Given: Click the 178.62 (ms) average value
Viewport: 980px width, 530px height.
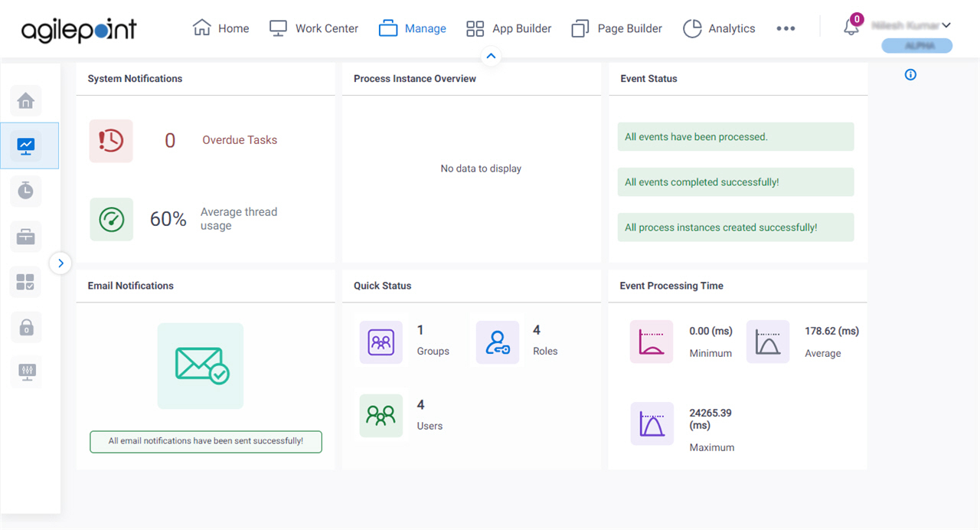Looking at the screenshot, I should (x=831, y=331).
